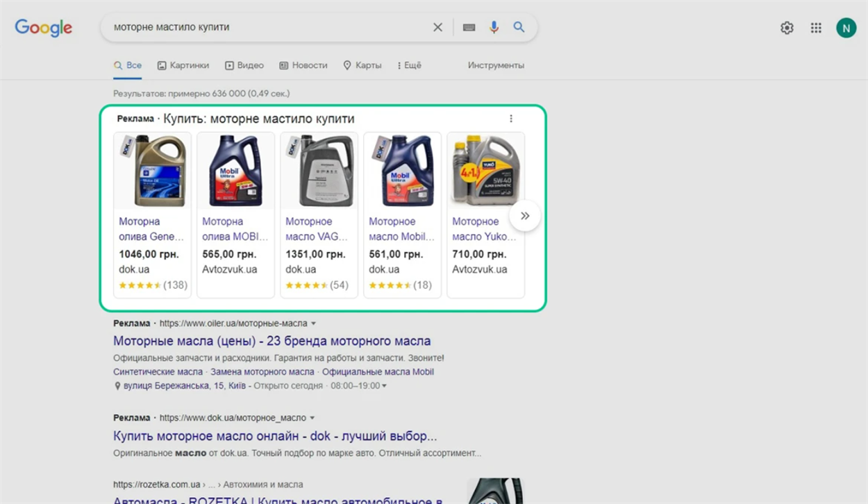868x504 pixels.
Task: Expand the dropdown arrow next to the dok.ua ad URL
Action: pos(312,419)
